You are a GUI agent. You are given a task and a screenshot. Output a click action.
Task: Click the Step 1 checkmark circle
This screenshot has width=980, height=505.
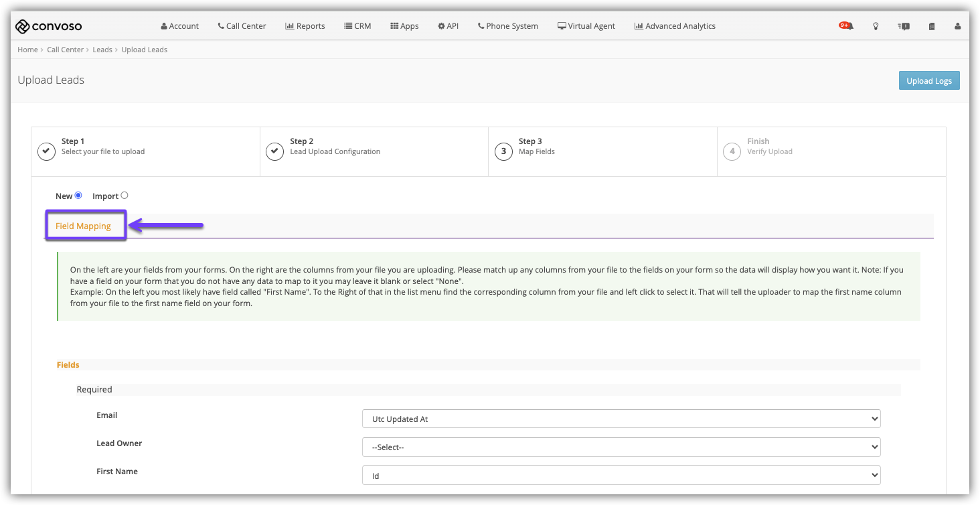(46, 151)
